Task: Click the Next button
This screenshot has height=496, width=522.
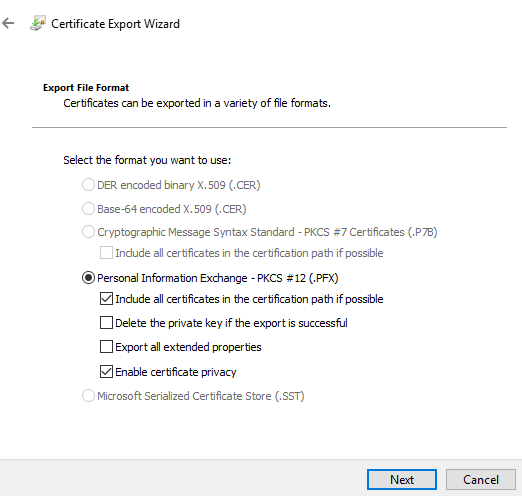Action: tap(402, 480)
